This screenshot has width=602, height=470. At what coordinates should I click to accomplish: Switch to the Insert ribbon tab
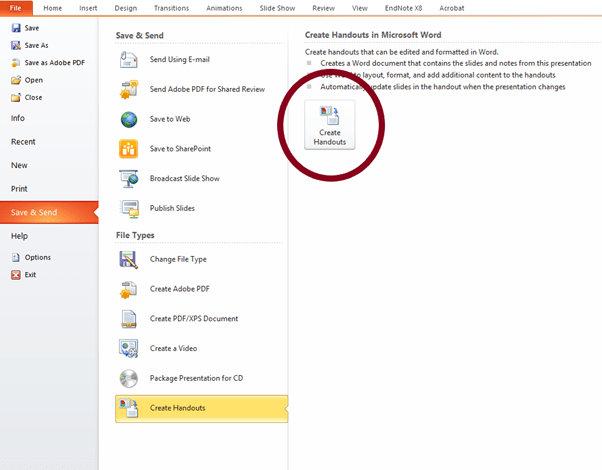88,8
